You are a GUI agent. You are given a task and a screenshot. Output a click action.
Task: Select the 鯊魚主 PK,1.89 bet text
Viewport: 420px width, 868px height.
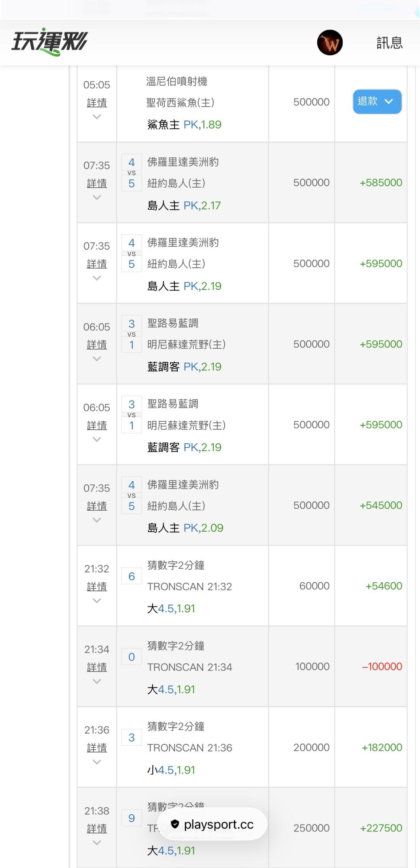tap(184, 125)
